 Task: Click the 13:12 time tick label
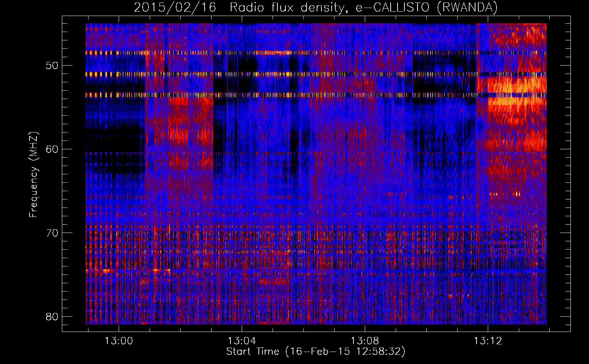pos(488,341)
